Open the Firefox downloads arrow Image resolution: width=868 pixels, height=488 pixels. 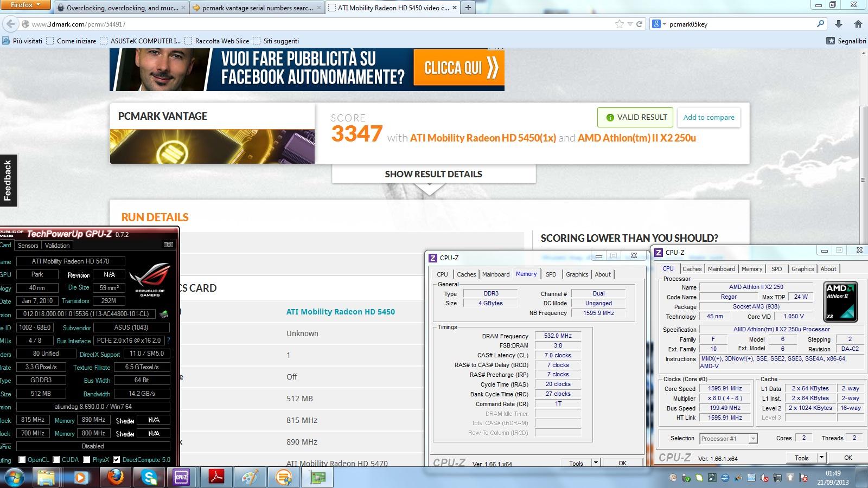point(839,24)
